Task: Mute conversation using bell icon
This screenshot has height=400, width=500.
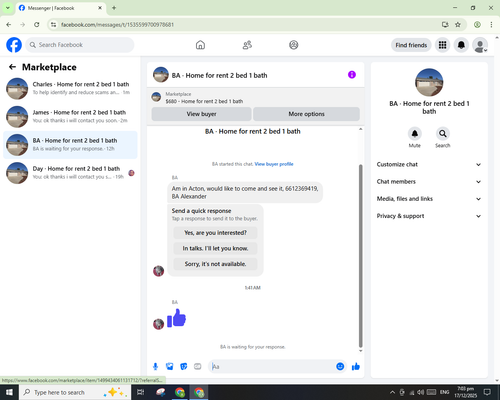Action: point(415,134)
